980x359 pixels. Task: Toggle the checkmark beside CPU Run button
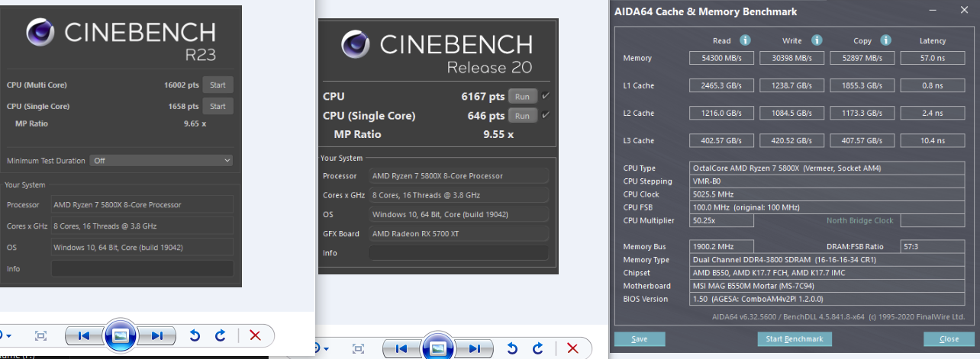(545, 96)
